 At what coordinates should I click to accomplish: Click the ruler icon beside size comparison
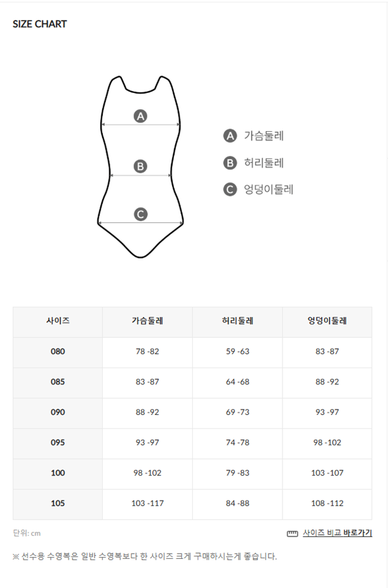coord(292,534)
